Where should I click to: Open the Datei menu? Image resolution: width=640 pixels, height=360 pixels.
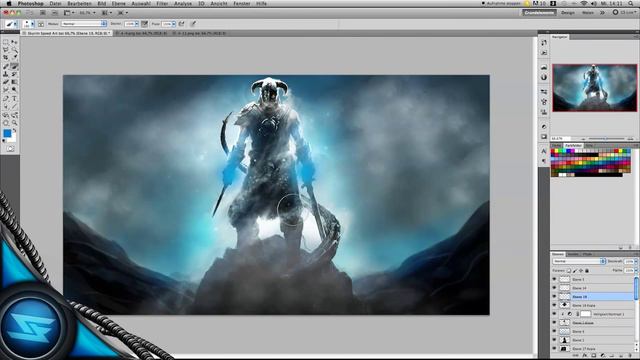pyautogui.click(x=55, y=3)
